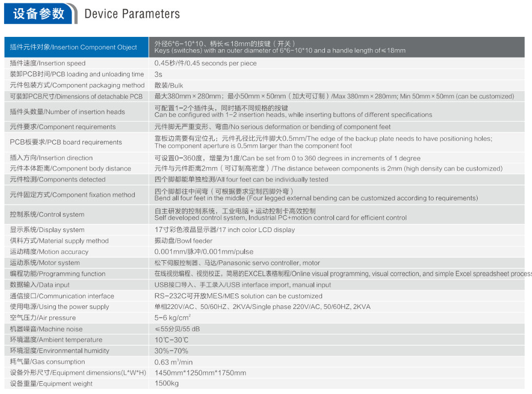Select the PCB board requirements label
The image size is (532, 394).
pos(66,142)
